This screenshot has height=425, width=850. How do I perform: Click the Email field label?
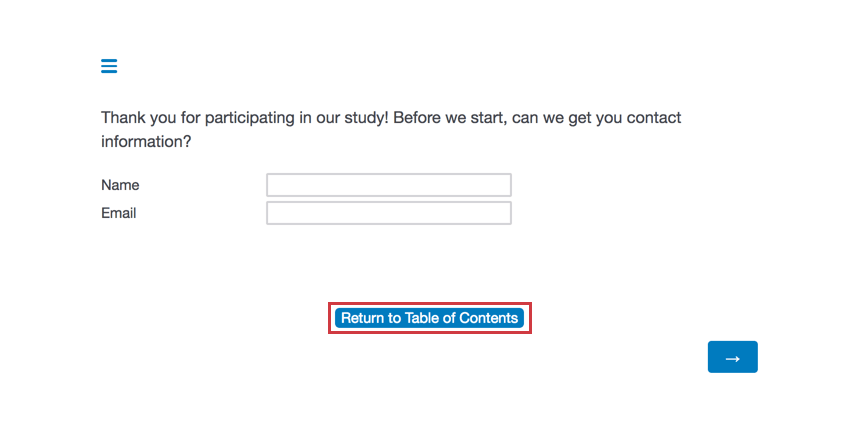pos(118,213)
